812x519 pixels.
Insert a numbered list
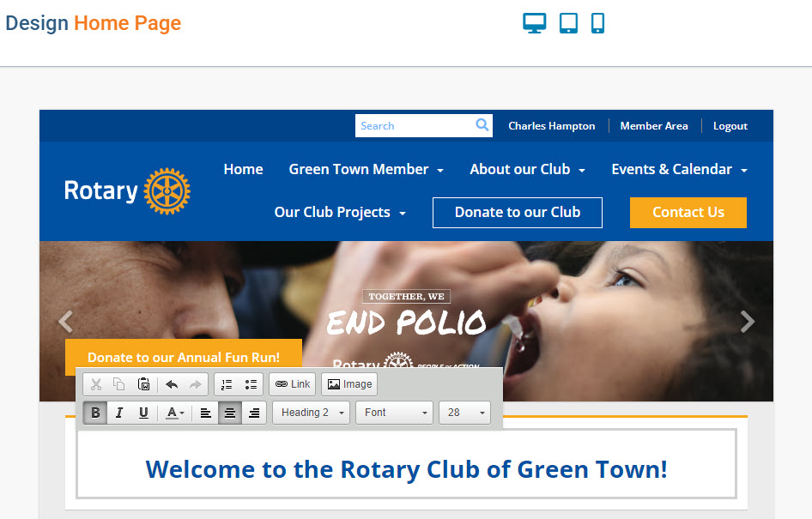click(x=227, y=384)
